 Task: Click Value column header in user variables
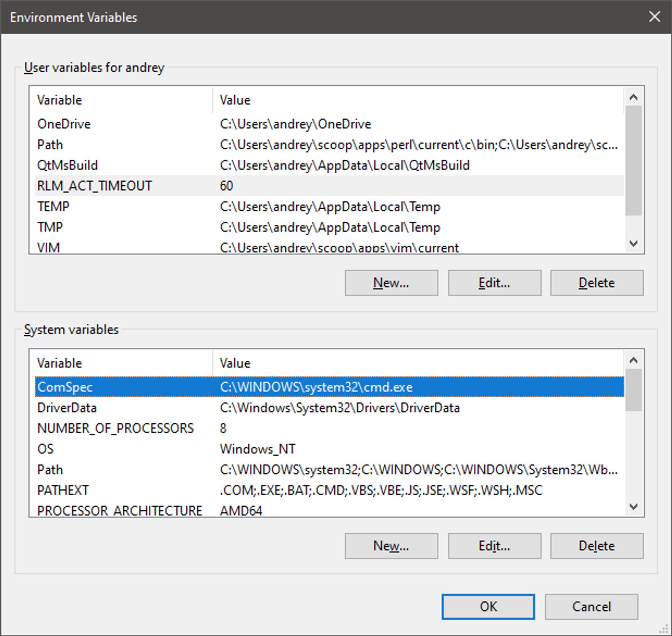418,100
